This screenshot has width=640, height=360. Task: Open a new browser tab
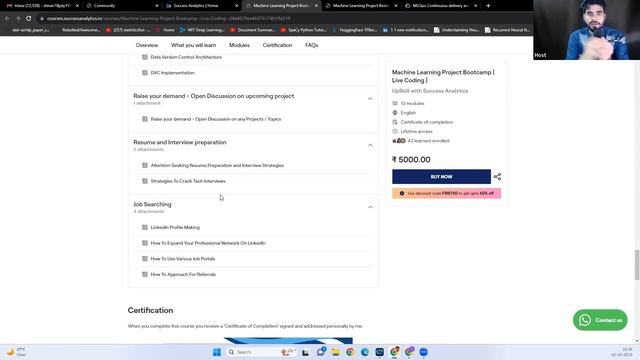coord(488,6)
